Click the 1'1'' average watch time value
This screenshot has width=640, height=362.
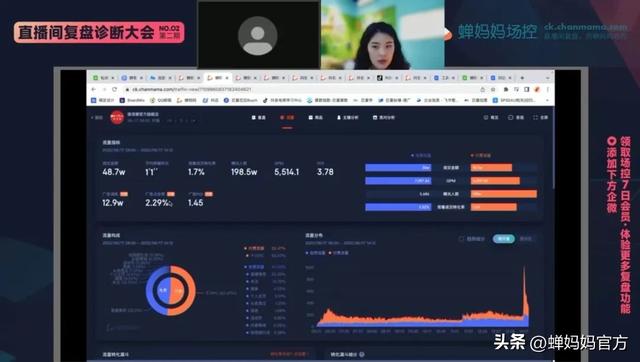[x=151, y=172]
